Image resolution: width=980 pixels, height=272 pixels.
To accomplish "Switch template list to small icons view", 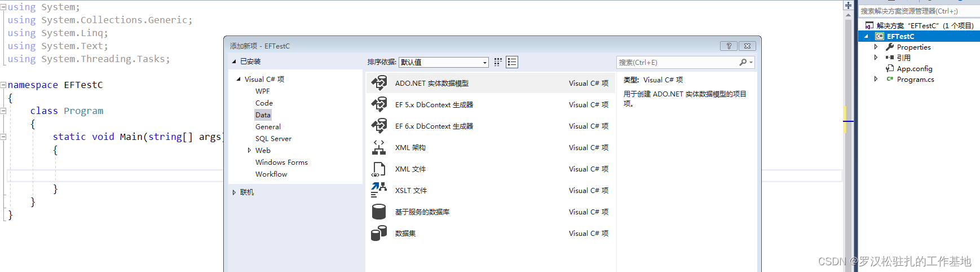I will [x=498, y=62].
